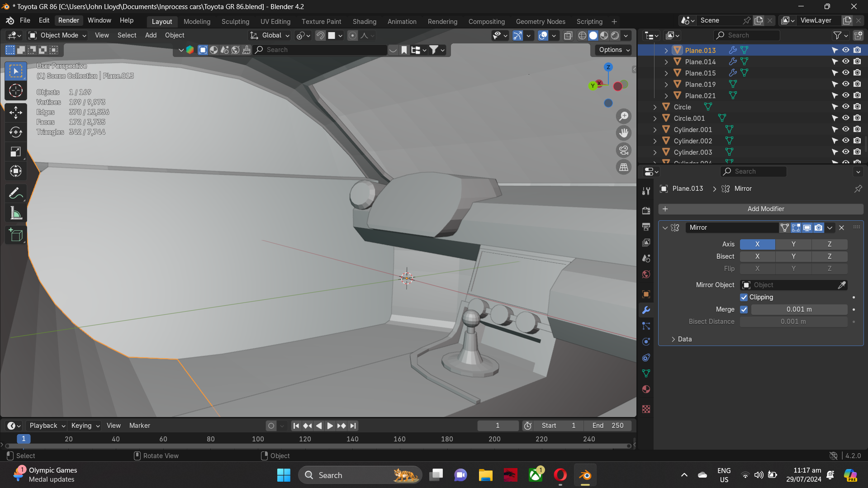The height and width of the screenshot is (488, 868).
Task: Select the Measure tool
Action: point(16,213)
